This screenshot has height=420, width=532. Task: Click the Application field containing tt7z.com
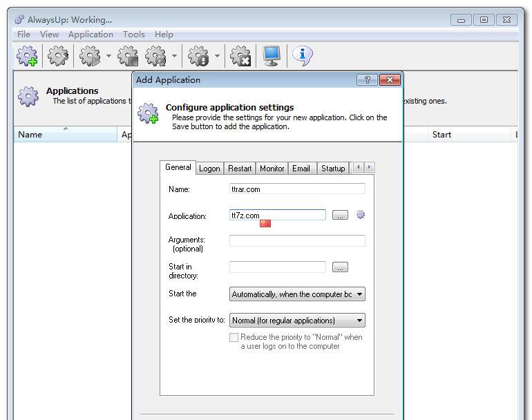coord(278,215)
